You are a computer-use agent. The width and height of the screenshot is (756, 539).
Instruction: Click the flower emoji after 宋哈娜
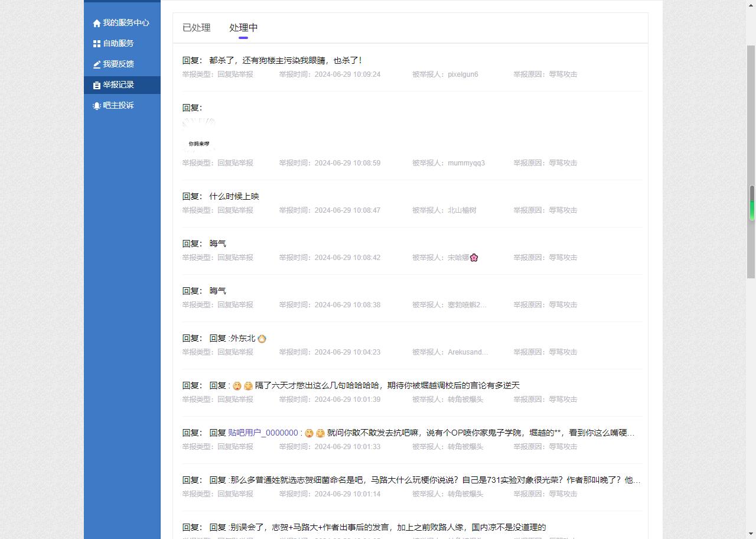(x=474, y=258)
